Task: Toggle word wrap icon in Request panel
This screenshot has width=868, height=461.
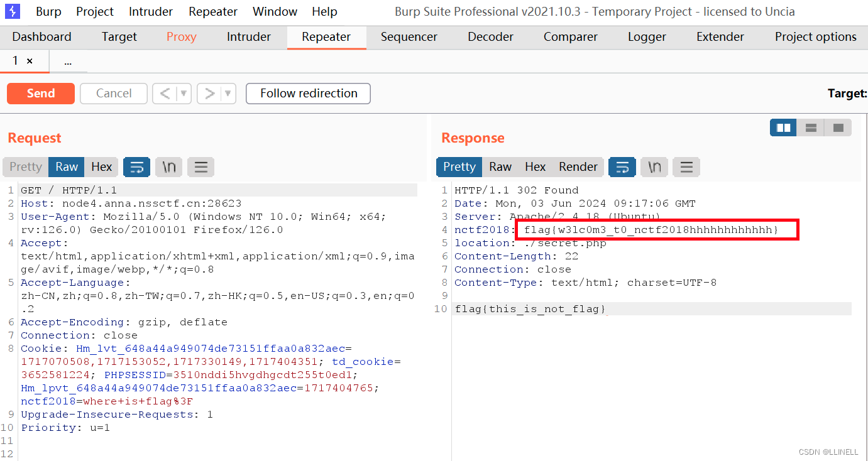Action: [136, 166]
